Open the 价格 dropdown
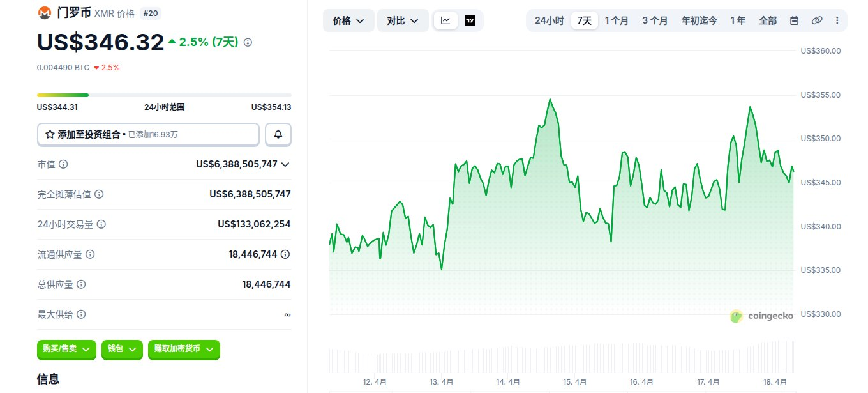The image size is (868, 393). 348,20
